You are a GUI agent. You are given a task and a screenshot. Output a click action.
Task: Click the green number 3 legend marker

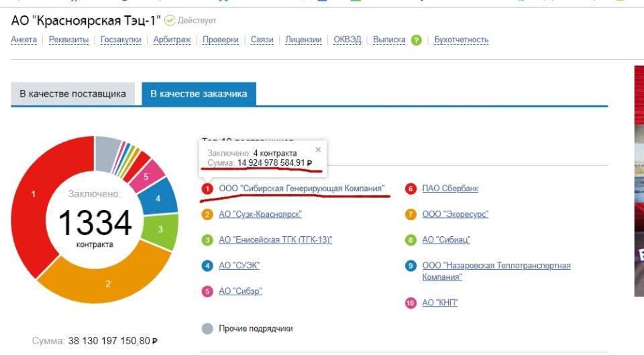click(207, 240)
